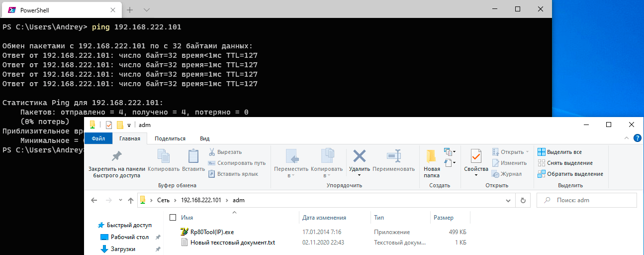644x255 pixels.
Task: Collapse the Explorer ribbon with the chevron
Action: click(628, 138)
